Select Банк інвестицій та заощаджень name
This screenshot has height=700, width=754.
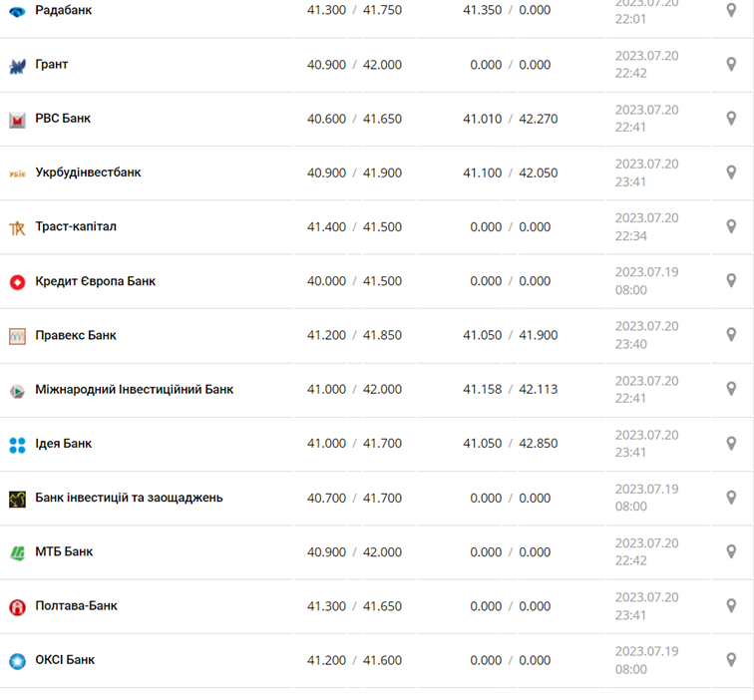(129, 498)
